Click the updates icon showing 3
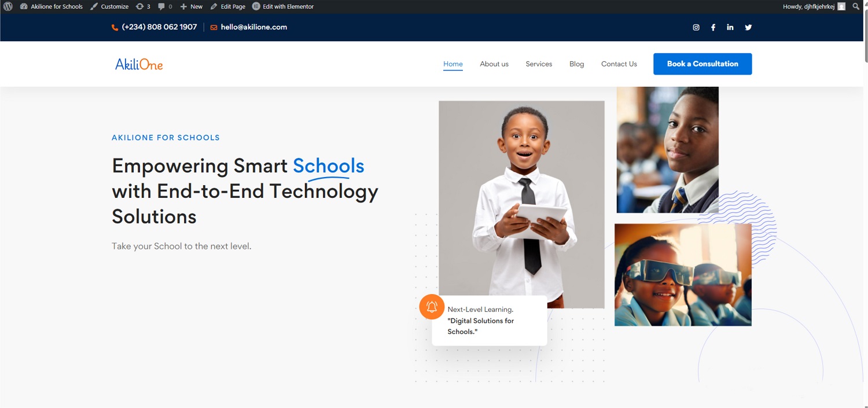 click(x=143, y=6)
